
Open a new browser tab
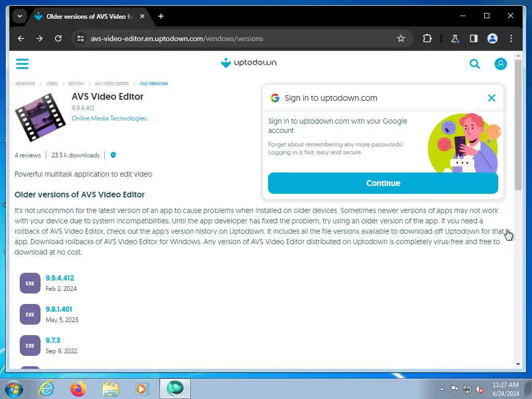click(161, 16)
